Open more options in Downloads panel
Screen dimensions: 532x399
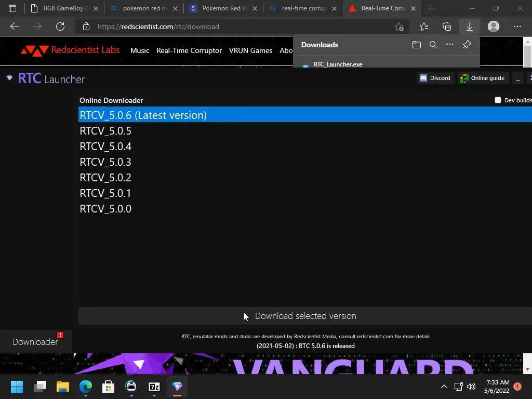coord(449,45)
